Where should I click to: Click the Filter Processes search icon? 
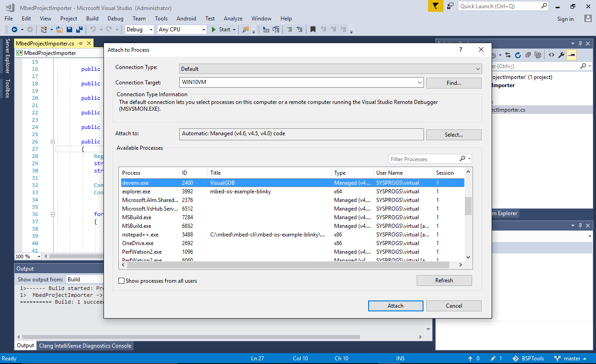(x=462, y=159)
